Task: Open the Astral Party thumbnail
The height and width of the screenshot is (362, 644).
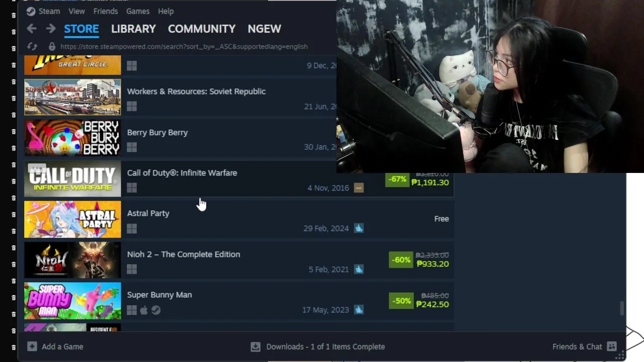Action: coord(72,219)
